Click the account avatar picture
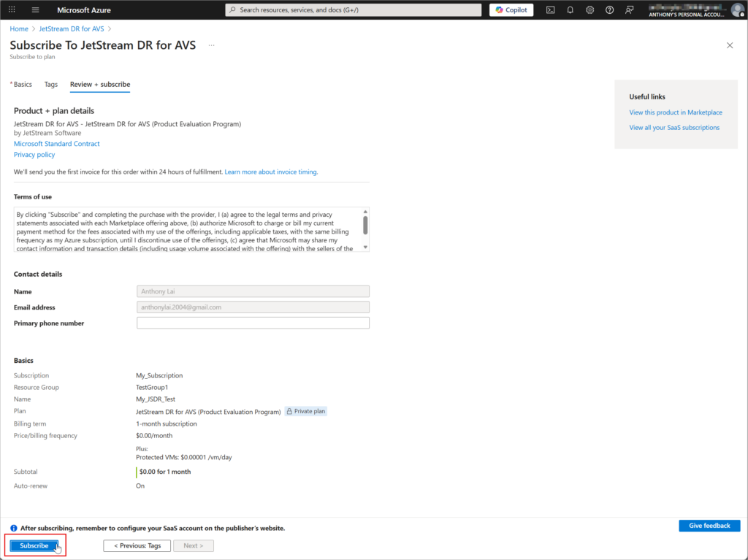Viewport: 748px width, 560px height. click(x=736, y=10)
